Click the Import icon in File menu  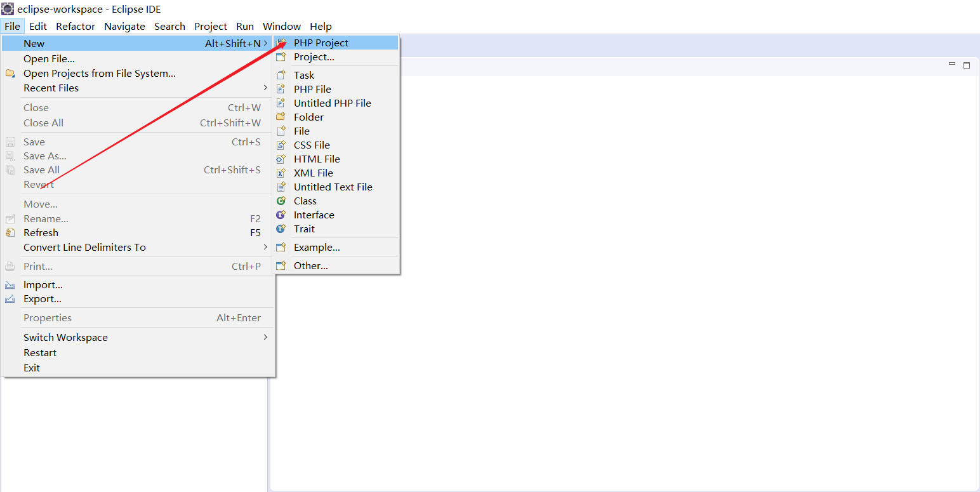tap(10, 285)
